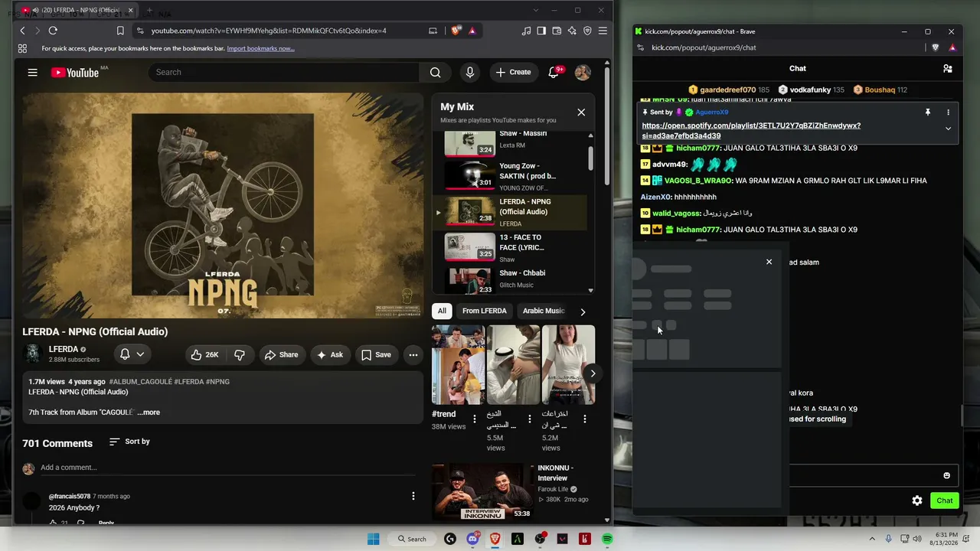Click the YouTube search input field
This screenshot has height=551, width=980.
(x=283, y=72)
